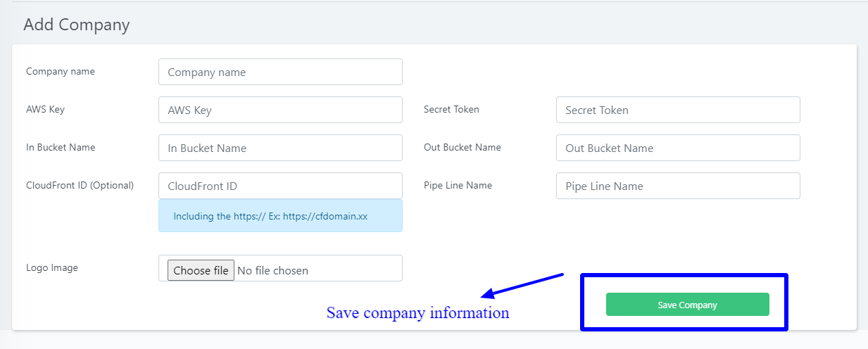Select the Pipe Line Name field

677,186
